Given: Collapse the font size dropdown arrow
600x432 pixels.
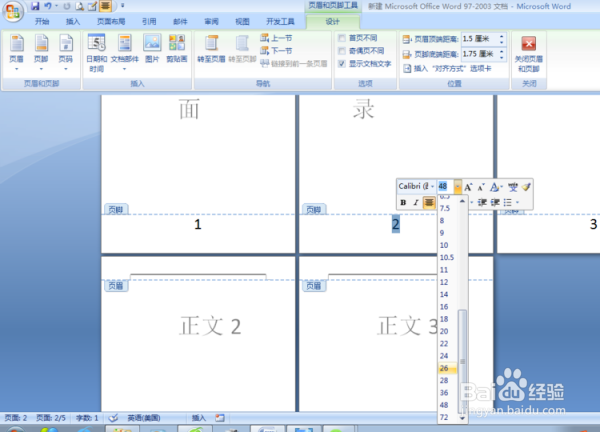Looking at the screenshot, I should (458, 186).
